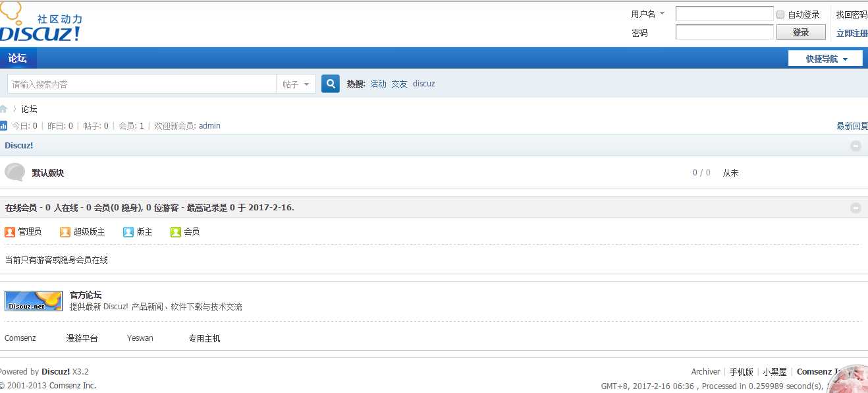Click the discuz hot search link

click(x=424, y=84)
